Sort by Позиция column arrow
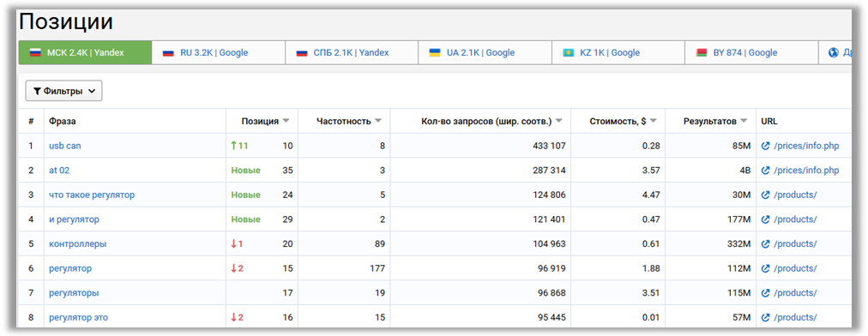The image size is (868, 336). [286, 121]
